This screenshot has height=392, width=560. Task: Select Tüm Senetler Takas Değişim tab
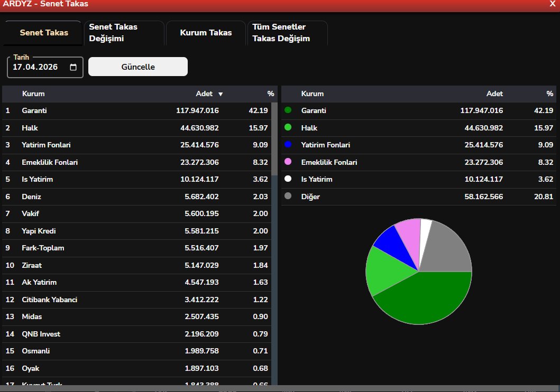tap(288, 32)
